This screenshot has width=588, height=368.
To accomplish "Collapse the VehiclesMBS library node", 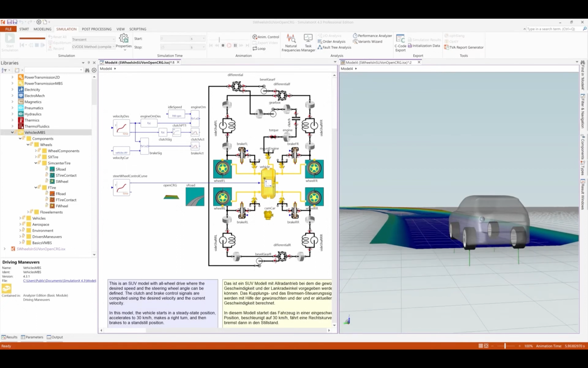I will [12, 133].
